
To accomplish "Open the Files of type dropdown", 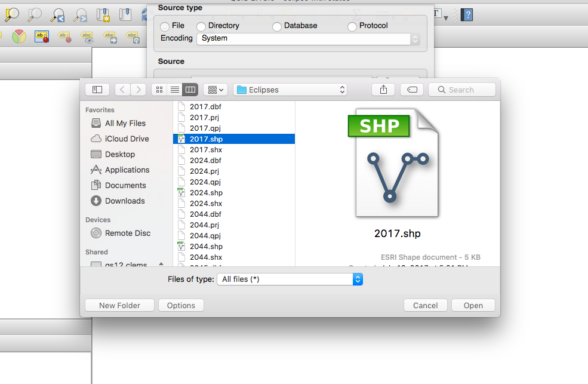I will pos(290,279).
